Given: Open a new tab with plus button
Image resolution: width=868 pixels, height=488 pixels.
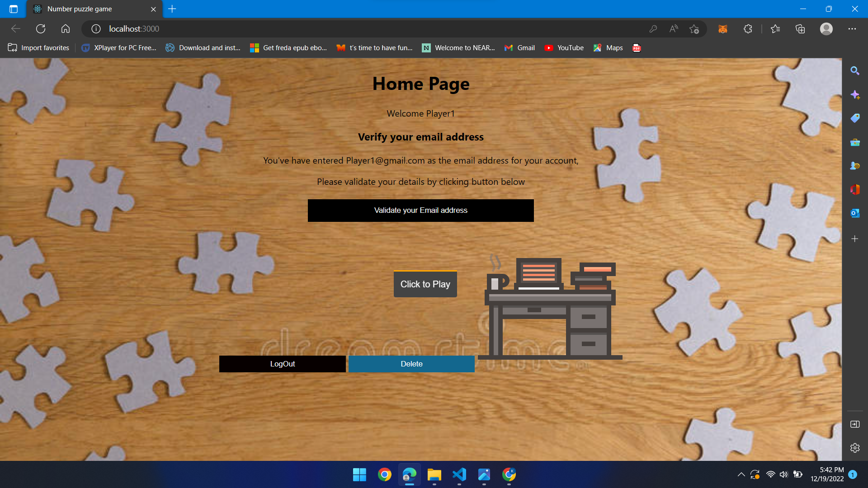Looking at the screenshot, I should [x=172, y=9].
